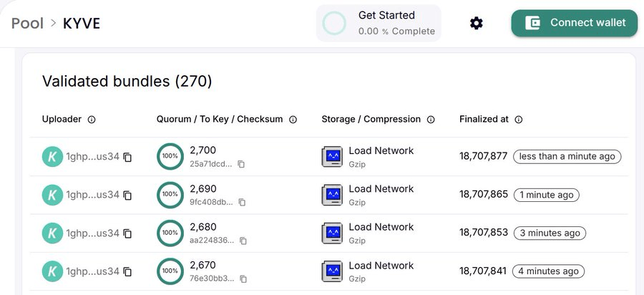Show info icon beside Storage / Compression
Viewport: 644px width, 295px height.
pos(431,120)
